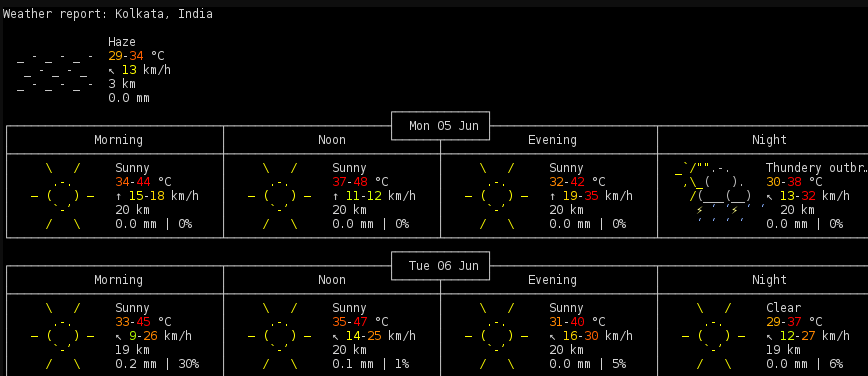Click '0.0 mm | 0%' in Monday Night cell

(x=805, y=224)
